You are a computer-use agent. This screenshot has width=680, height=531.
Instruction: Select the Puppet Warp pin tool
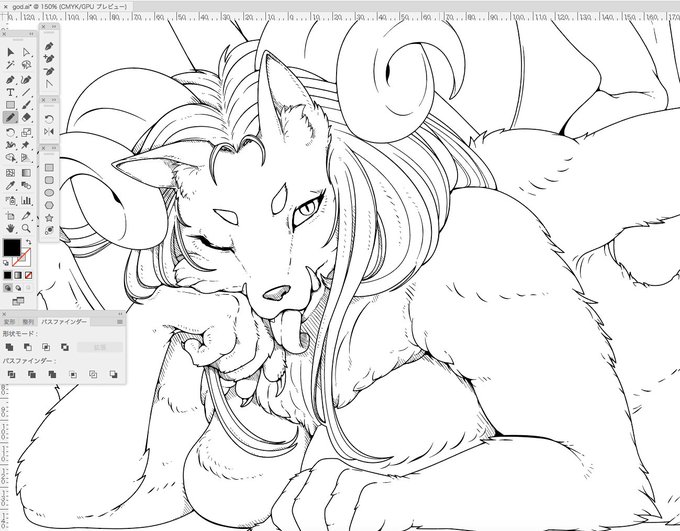tap(26, 145)
